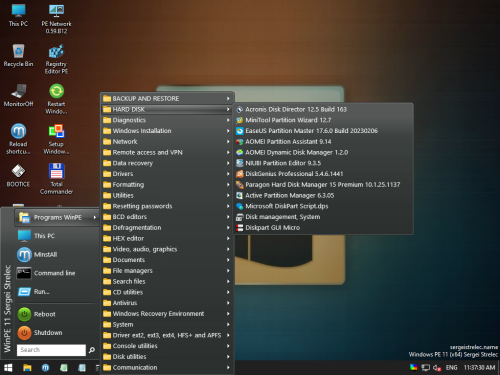Screen dimensions: 500x375
Task: Open Active Partition Manager 6.3.05
Action: (323, 195)
